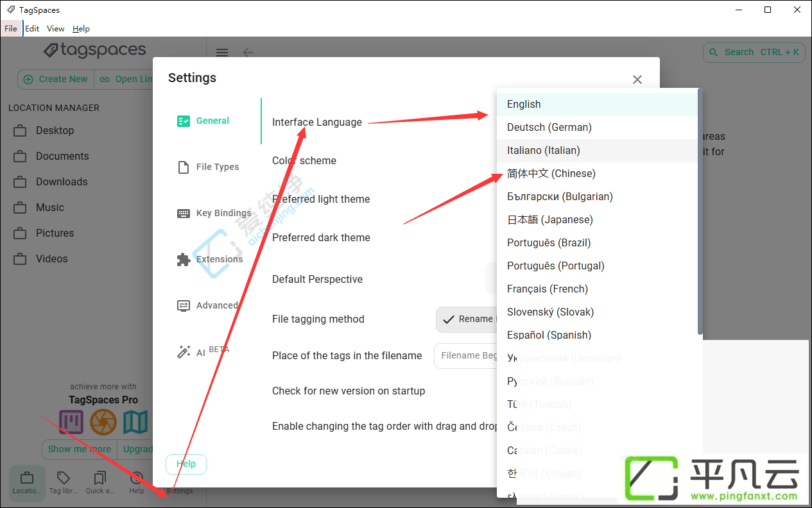The width and height of the screenshot is (812, 508).
Task: Open the View menu
Action: (x=56, y=28)
